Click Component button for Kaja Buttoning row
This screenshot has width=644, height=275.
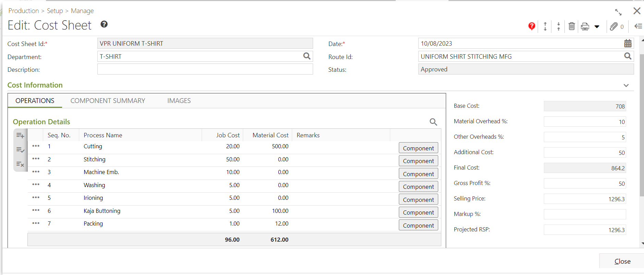click(x=418, y=212)
